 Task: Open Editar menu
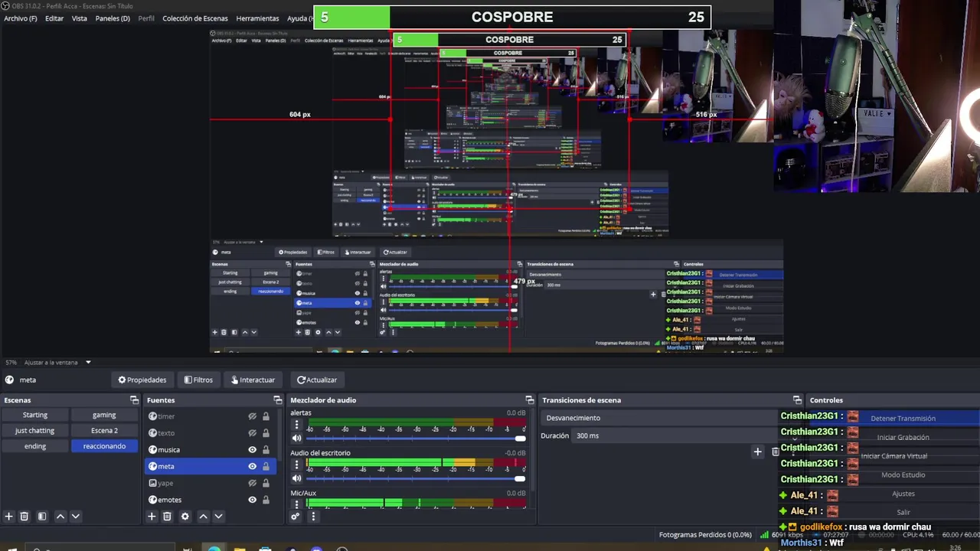(x=54, y=18)
